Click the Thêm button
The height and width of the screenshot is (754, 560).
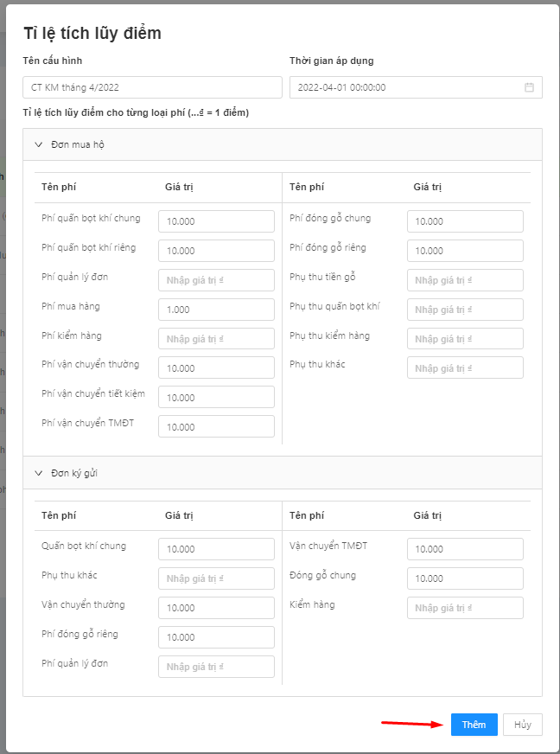[474, 725]
